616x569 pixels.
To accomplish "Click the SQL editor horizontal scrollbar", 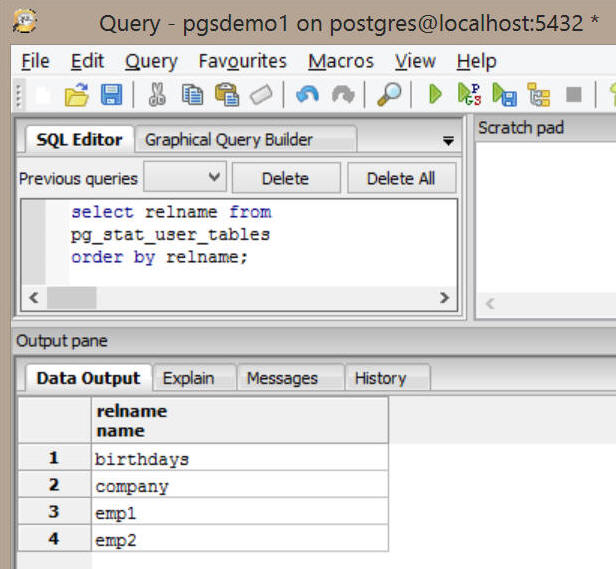I will pos(240,298).
